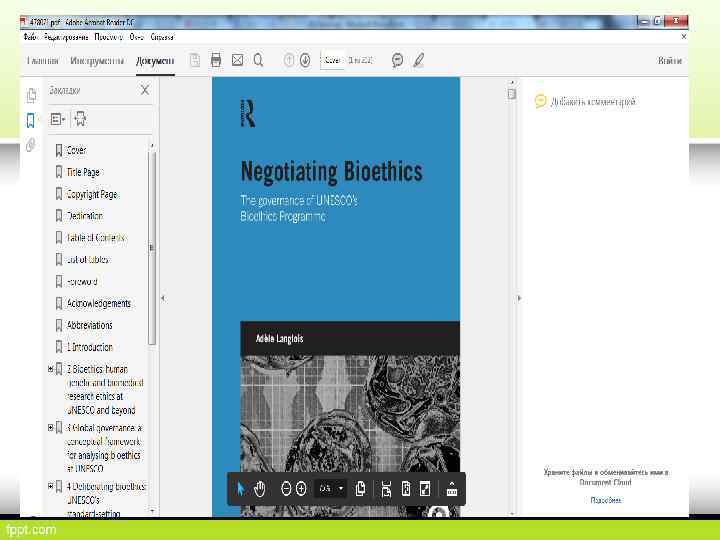Click the Подробнее link in the right pane
This screenshot has height=540, width=720.
606,500
